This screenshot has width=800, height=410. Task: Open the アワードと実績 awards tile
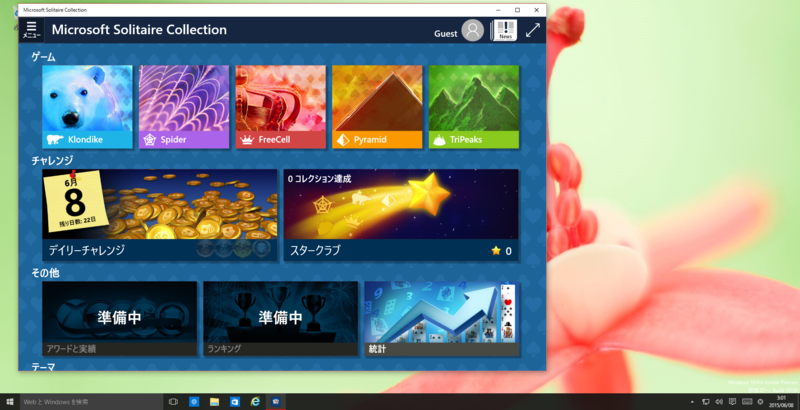(x=119, y=319)
